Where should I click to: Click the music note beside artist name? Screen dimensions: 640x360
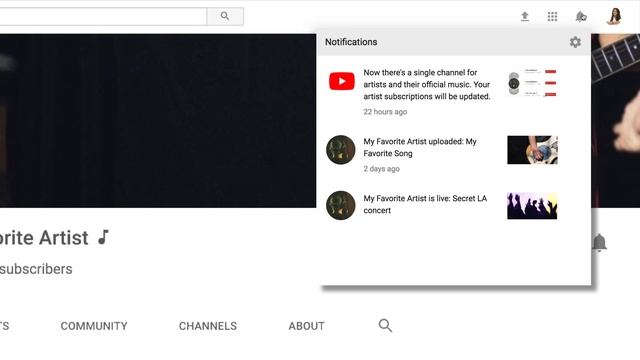tap(104, 237)
